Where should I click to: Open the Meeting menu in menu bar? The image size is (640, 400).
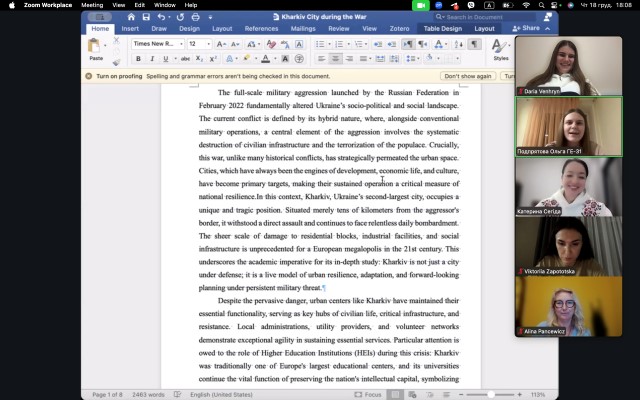[91, 5]
